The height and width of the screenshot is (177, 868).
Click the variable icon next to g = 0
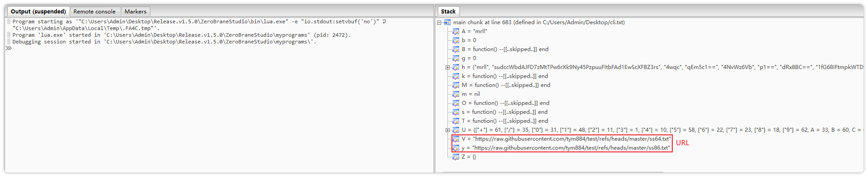[455, 58]
